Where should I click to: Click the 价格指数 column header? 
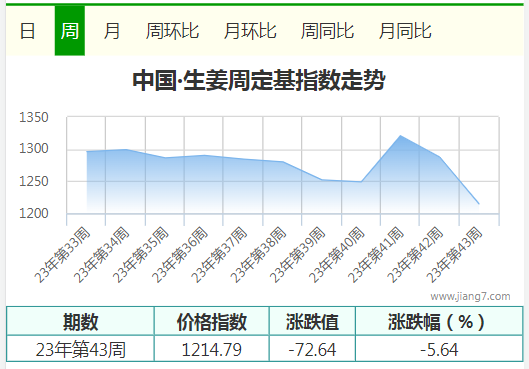[x=212, y=321]
